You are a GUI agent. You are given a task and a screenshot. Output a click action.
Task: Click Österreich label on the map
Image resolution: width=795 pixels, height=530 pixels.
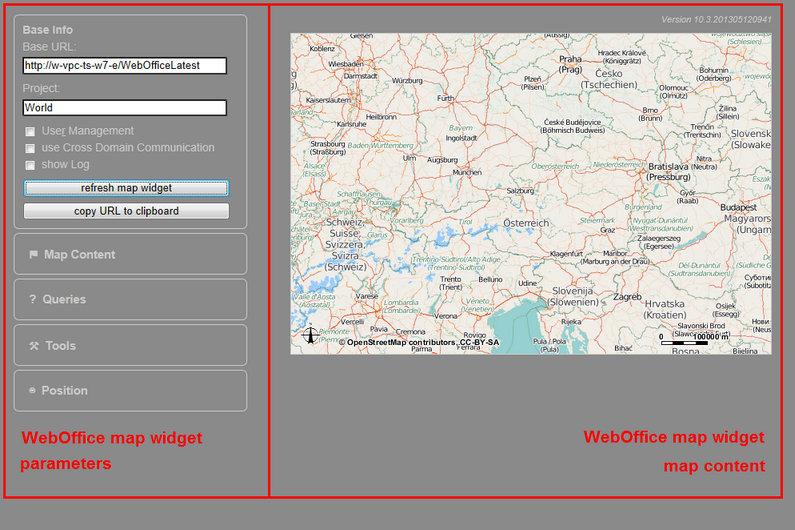526,223
